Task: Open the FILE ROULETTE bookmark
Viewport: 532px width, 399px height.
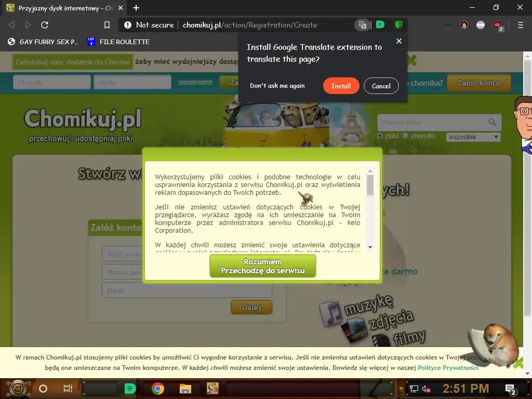Action: coord(118,42)
